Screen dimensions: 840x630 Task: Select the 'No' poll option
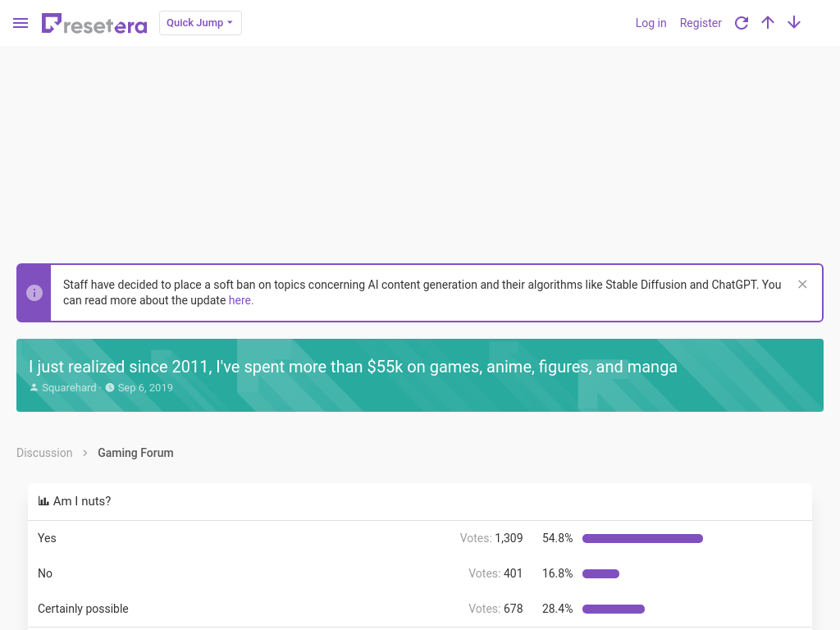coord(45,573)
